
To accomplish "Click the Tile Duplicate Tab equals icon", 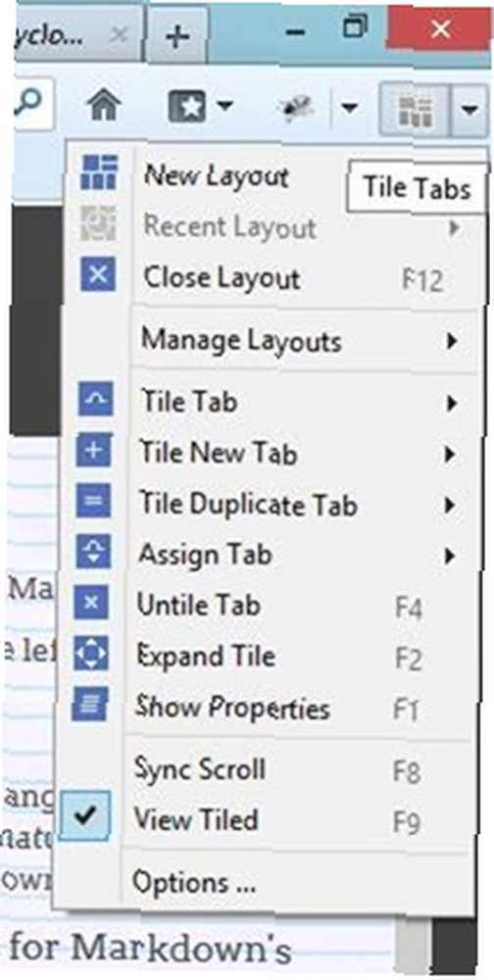I will pos(94,501).
